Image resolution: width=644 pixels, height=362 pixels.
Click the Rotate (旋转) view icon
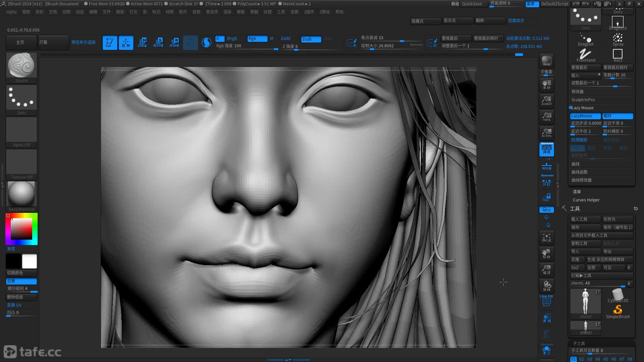coord(546,286)
